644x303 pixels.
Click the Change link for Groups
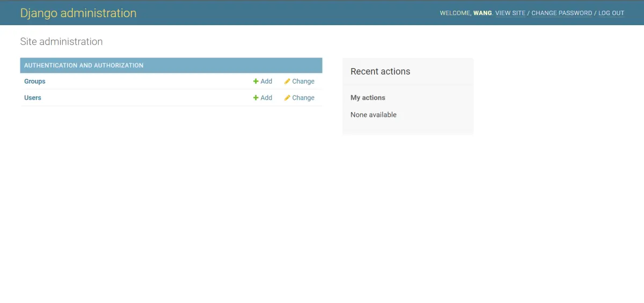[x=299, y=82]
